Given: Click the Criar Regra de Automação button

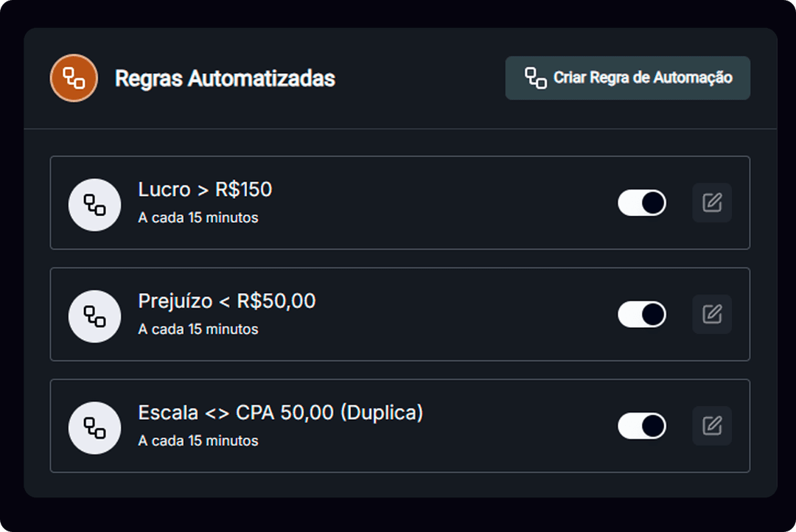Looking at the screenshot, I should point(627,78).
